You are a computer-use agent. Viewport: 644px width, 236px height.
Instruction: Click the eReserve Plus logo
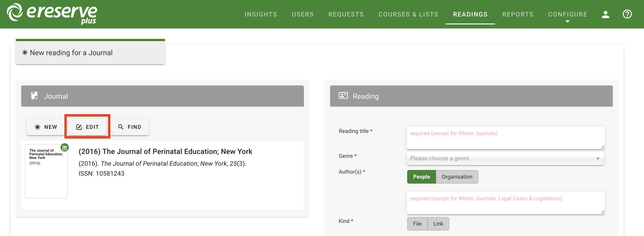[x=52, y=14]
